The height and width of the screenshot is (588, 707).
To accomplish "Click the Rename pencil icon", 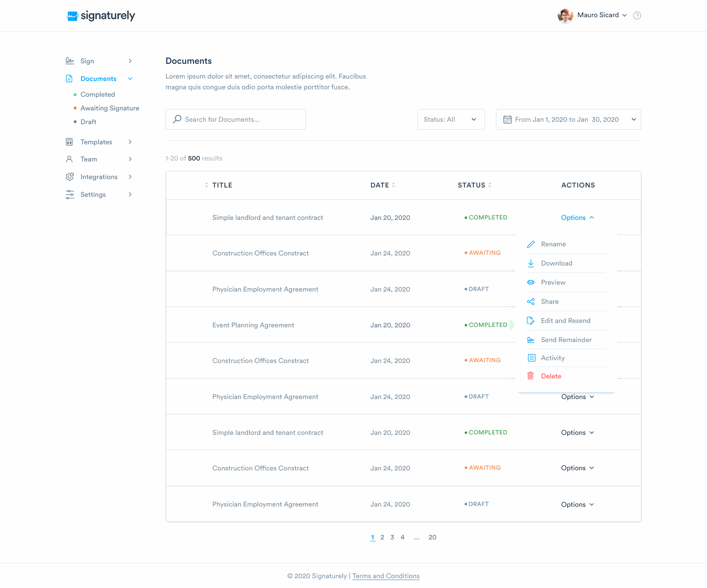I will [531, 244].
